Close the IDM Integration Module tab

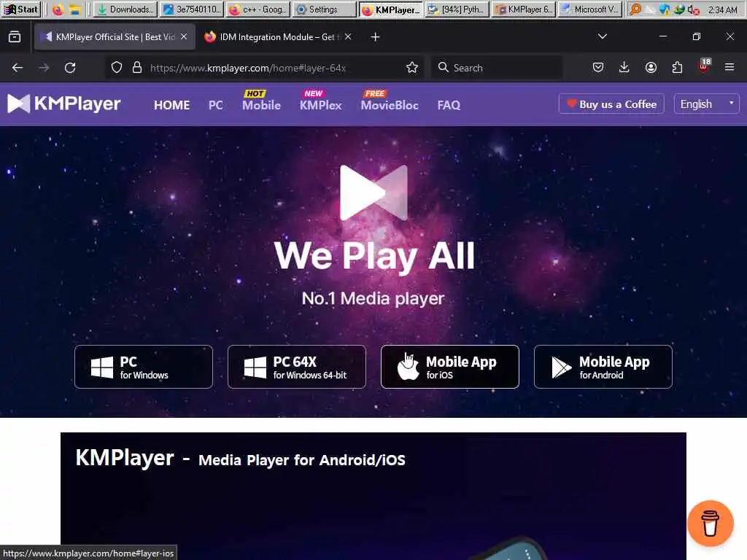[348, 36]
